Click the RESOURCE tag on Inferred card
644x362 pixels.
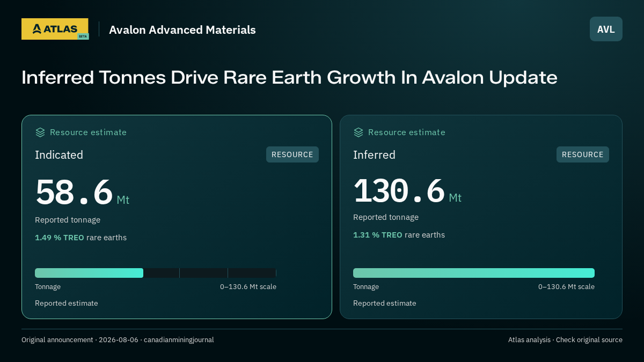583,154
